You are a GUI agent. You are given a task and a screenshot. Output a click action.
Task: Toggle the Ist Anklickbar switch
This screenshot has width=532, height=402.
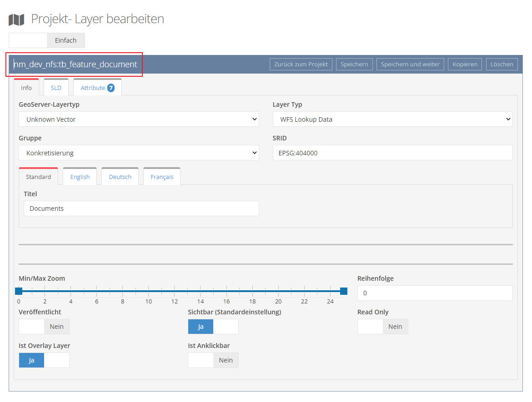point(213,360)
